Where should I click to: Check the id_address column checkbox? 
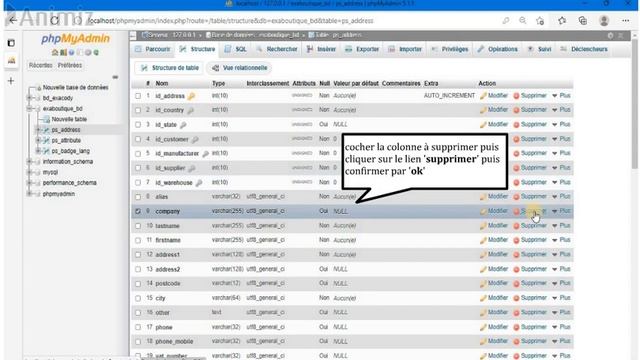click(138, 96)
